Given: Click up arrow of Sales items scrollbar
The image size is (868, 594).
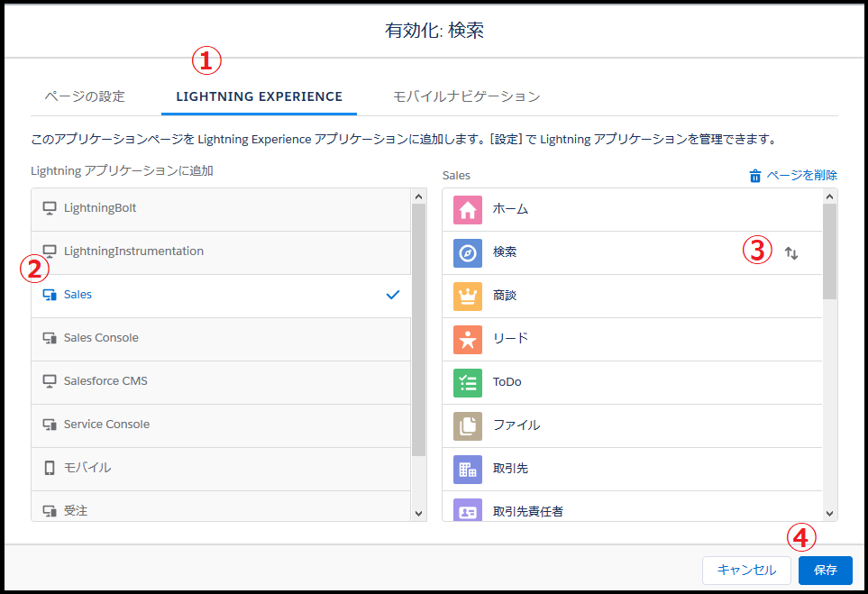Looking at the screenshot, I should pos(829,196).
